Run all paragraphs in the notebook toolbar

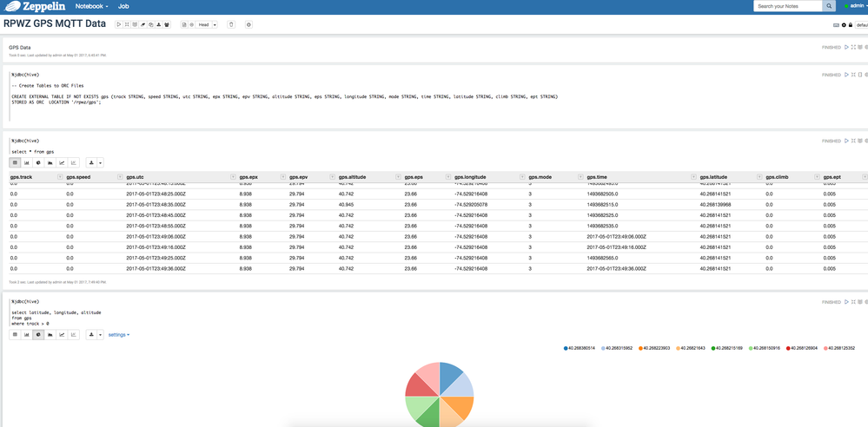click(x=119, y=24)
